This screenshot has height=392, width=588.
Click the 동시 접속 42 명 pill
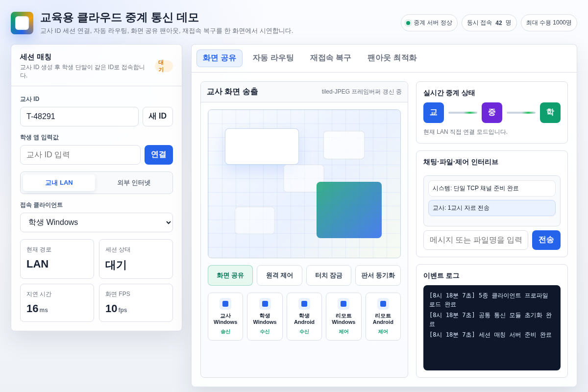tap(489, 23)
